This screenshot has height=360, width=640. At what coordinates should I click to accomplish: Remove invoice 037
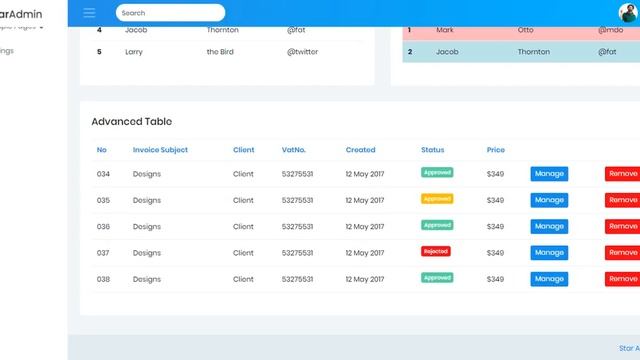(x=622, y=253)
